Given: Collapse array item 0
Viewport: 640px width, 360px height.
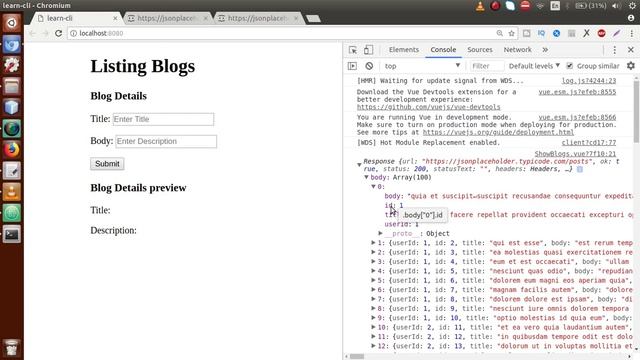Looking at the screenshot, I should [373, 187].
